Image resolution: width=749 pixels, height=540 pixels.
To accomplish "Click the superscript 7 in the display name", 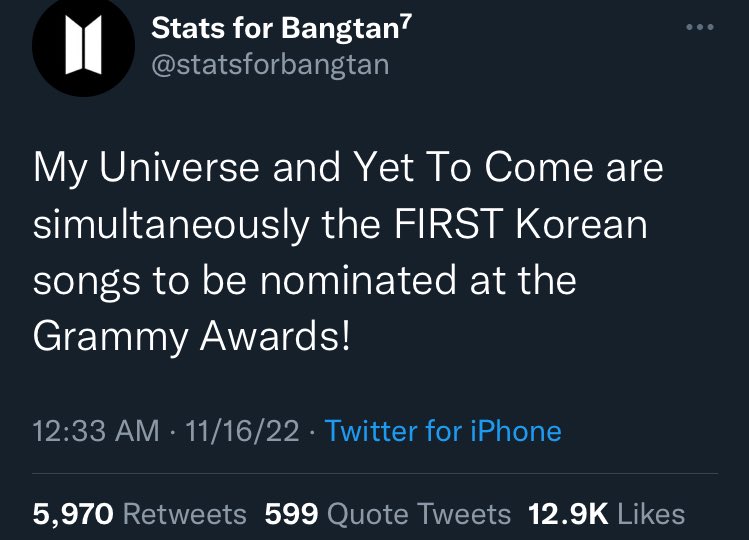I will click(406, 20).
